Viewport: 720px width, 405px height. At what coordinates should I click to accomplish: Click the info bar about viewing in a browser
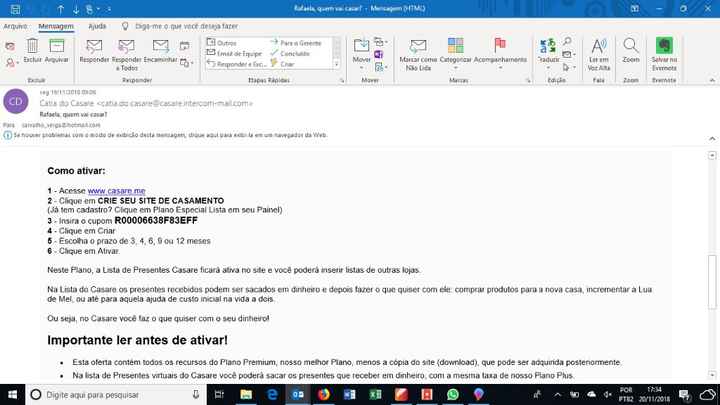(x=165, y=135)
